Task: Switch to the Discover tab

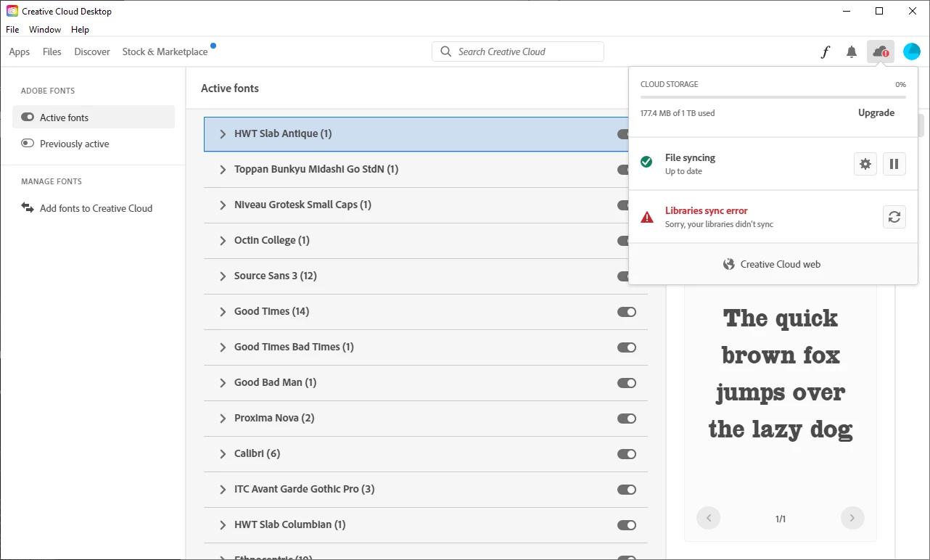Action: click(92, 52)
